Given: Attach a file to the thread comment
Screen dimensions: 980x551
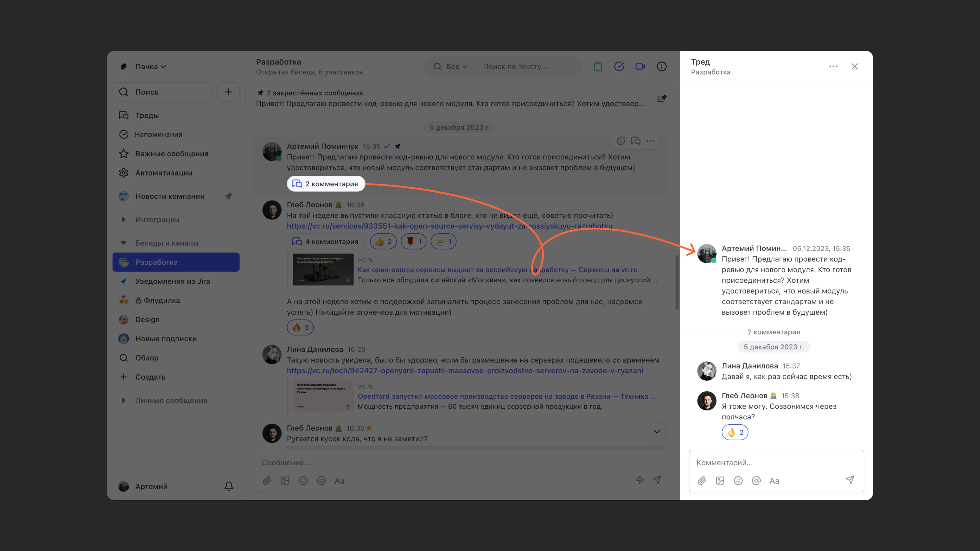Looking at the screenshot, I should tap(702, 481).
